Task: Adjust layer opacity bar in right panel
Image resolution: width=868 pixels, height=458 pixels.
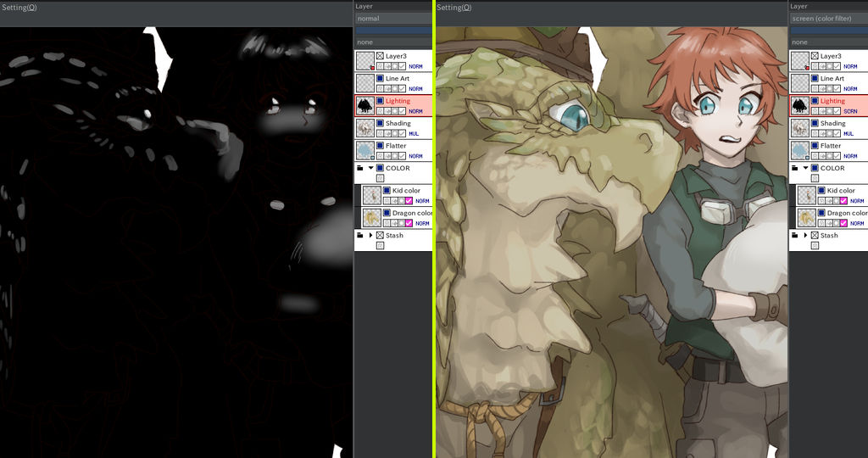Action: (x=829, y=31)
